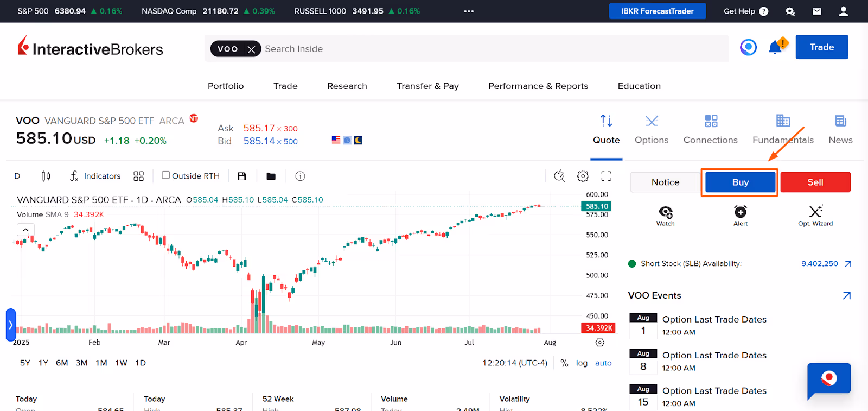Toggle auto scale on chart

pyautogui.click(x=603, y=363)
